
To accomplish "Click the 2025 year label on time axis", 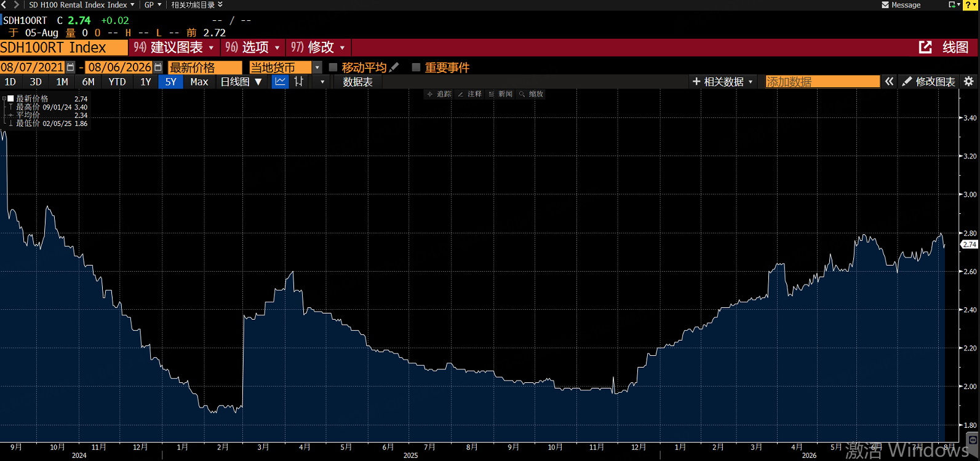I will pos(410,455).
